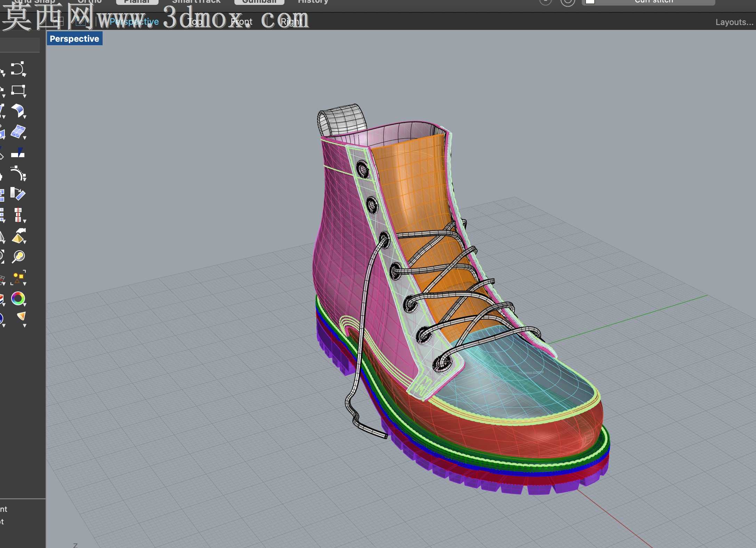Viewport: 756px width, 548px height.
Task: Click the zoom selected magnifier icon
Action: (18, 257)
